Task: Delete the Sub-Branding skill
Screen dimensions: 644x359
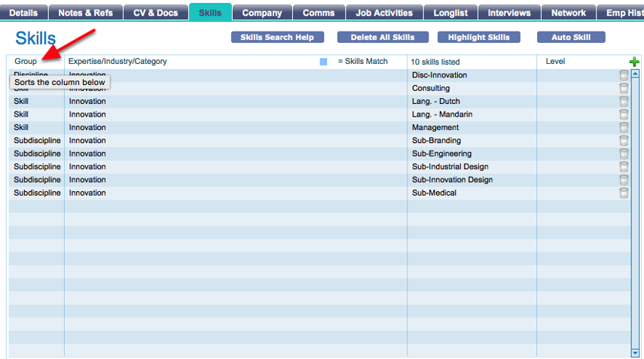Action: 624,141
